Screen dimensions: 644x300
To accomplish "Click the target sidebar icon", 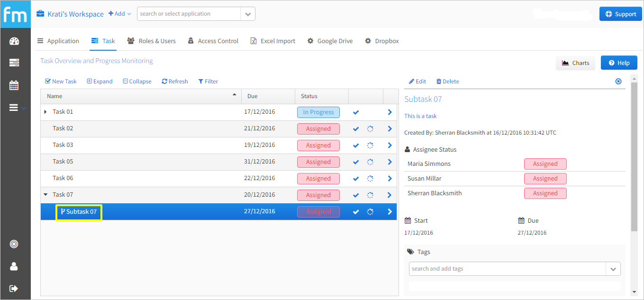I will coord(14,244).
